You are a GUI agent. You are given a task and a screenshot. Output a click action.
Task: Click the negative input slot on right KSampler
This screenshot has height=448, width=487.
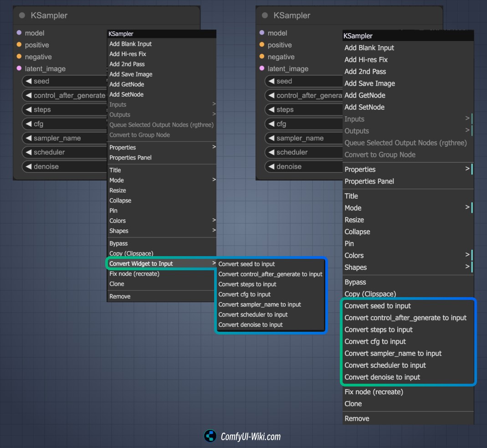[x=262, y=57]
